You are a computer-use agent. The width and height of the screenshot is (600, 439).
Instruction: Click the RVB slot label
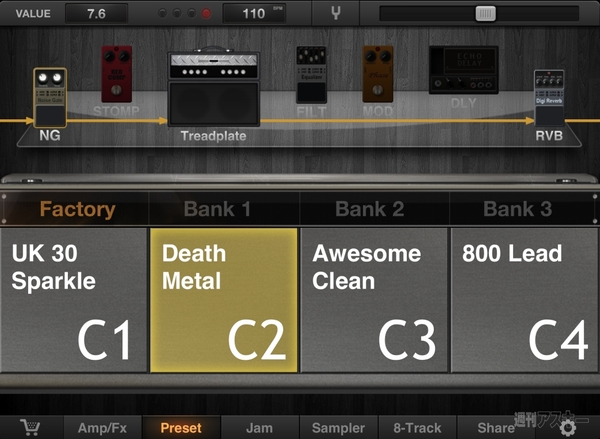pos(549,135)
